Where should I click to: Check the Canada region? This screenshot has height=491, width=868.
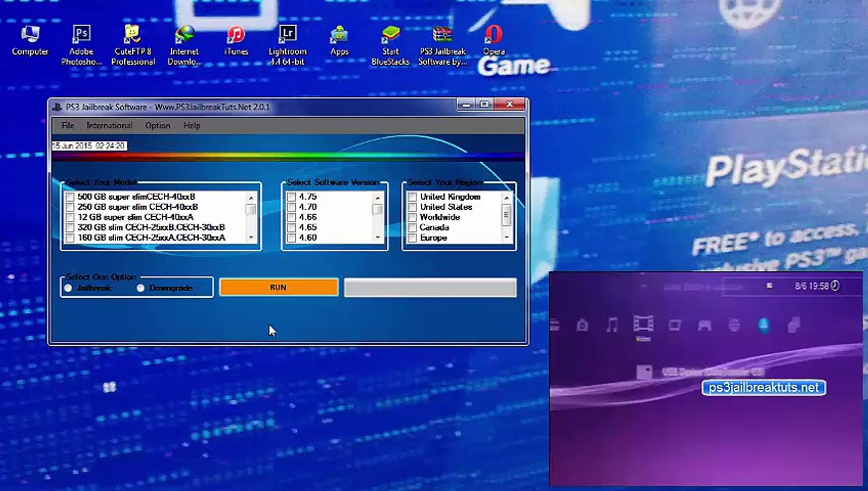[x=412, y=228]
